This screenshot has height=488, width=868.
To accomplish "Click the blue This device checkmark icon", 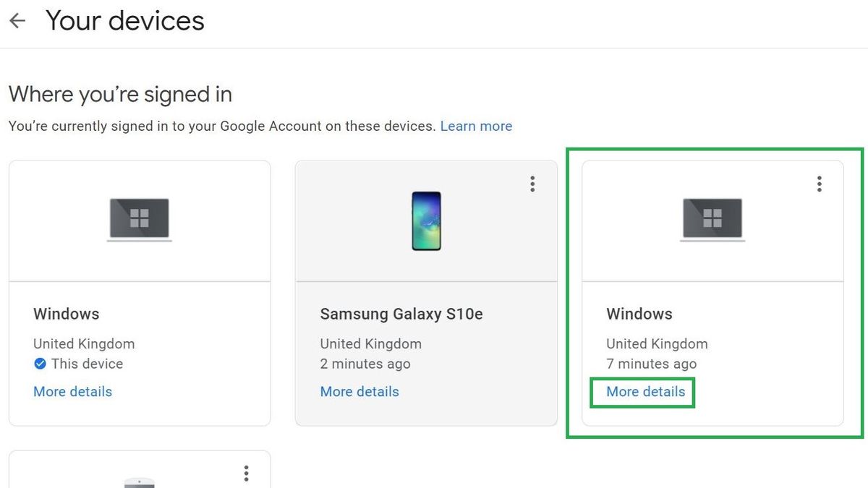I will (x=41, y=364).
